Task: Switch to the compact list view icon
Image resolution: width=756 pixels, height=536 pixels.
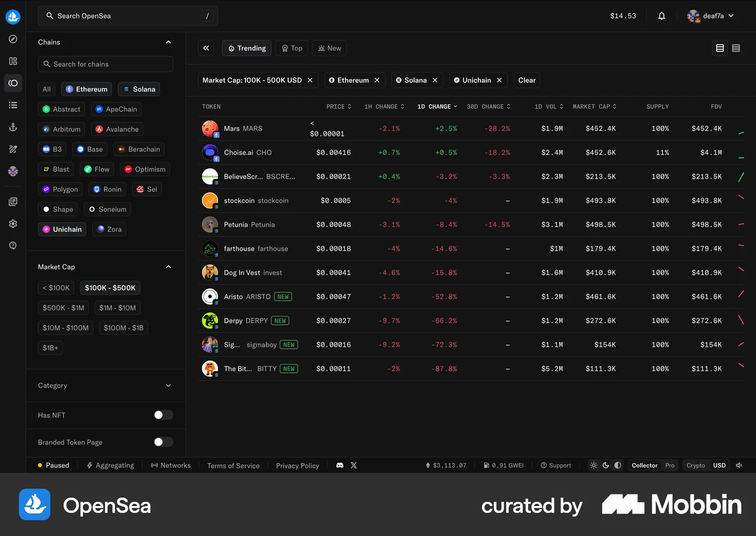Action: pos(736,48)
